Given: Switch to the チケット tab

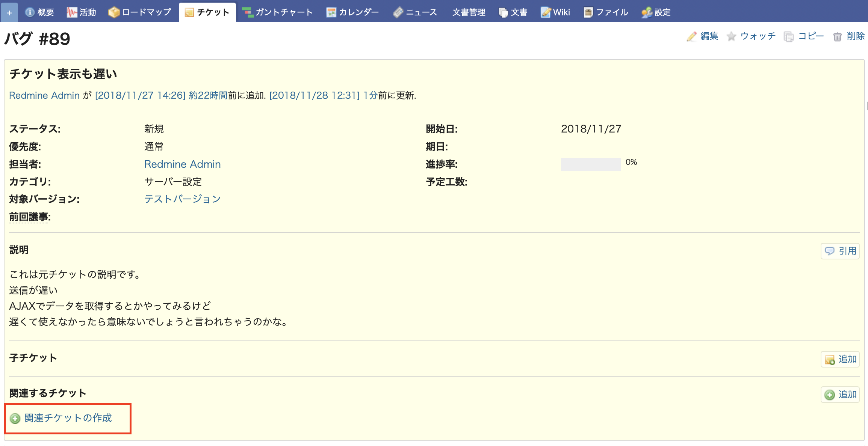Looking at the screenshot, I should point(207,12).
